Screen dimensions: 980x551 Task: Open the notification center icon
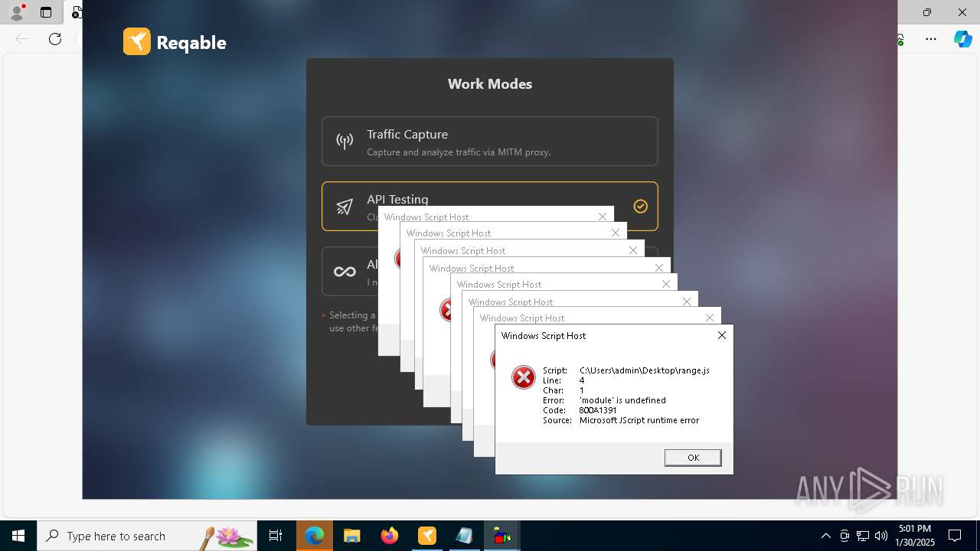click(x=955, y=536)
